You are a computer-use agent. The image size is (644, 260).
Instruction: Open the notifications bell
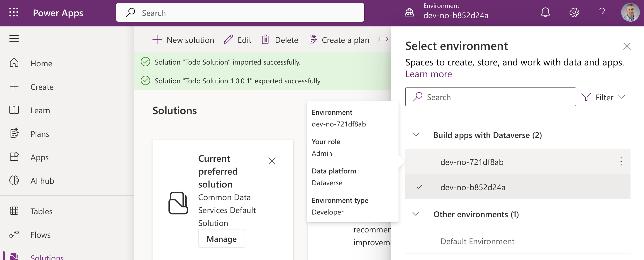(545, 13)
